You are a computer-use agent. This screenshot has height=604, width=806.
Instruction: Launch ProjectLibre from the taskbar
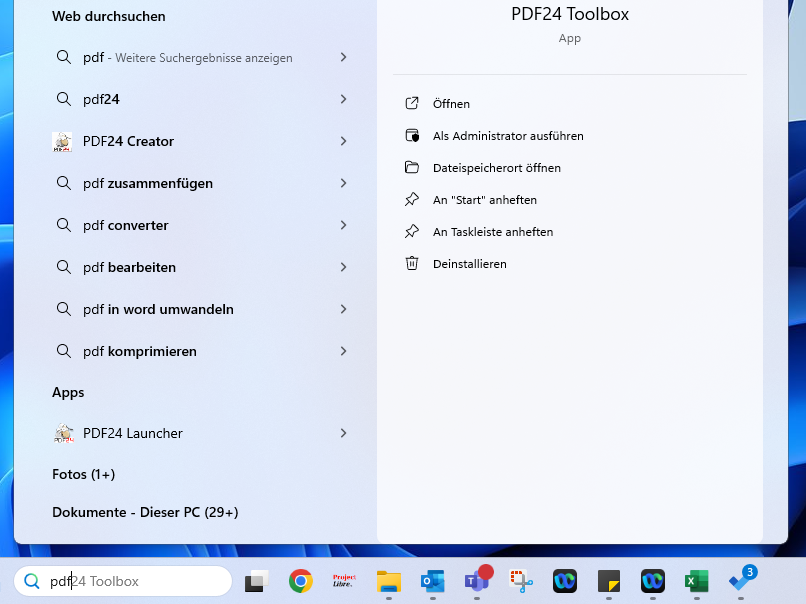click(x=344, y=581)
